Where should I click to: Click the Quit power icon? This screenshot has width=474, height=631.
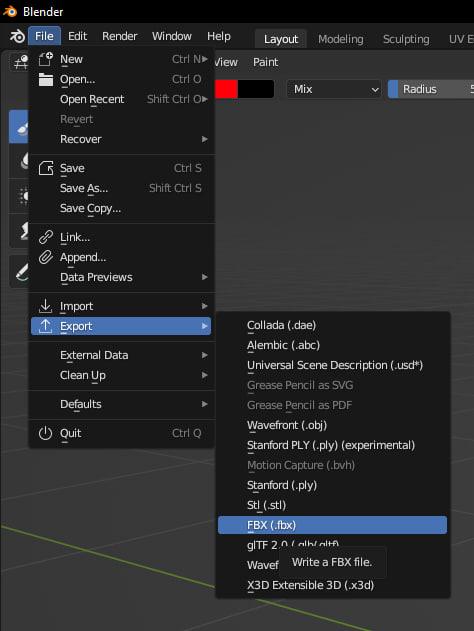(45, 433)
